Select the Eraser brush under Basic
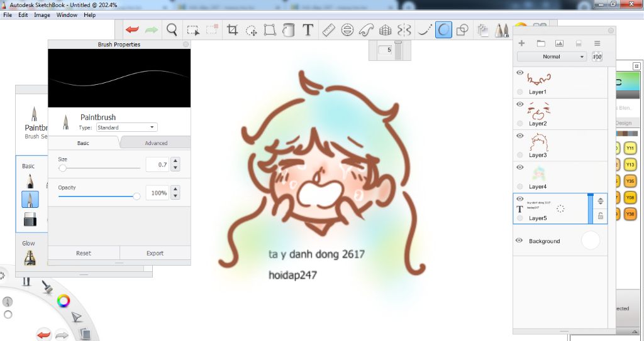 [30, 219]
